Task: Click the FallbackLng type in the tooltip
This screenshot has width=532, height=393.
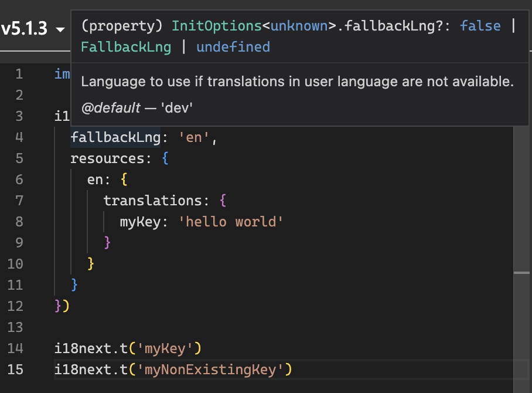Action: point(126,47)
